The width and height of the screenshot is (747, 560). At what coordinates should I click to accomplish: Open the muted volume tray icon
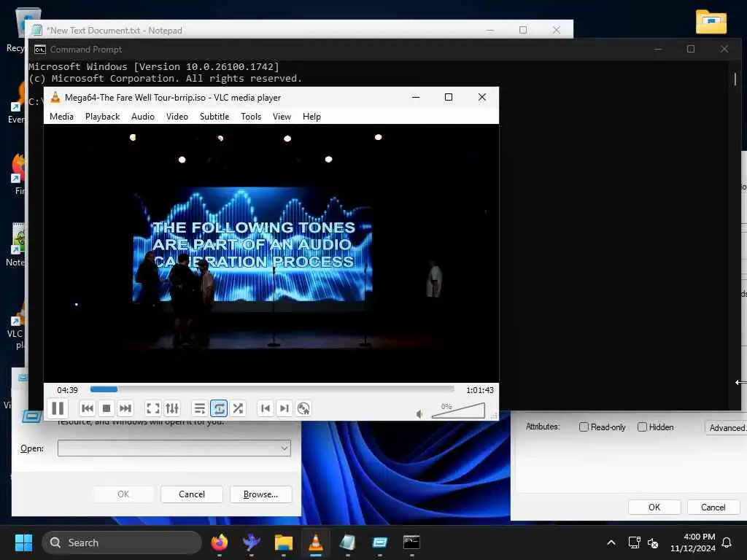tap(653, 542)
